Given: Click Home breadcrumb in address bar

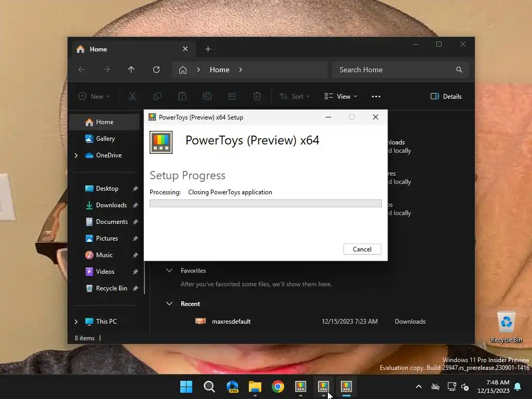Looking at the screenshot, I should click(x=220, y=70).
